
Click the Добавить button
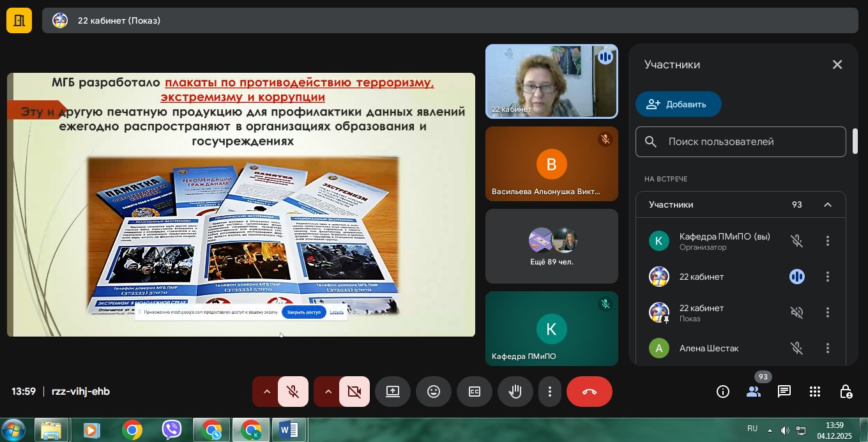click(x=678, y=104)
